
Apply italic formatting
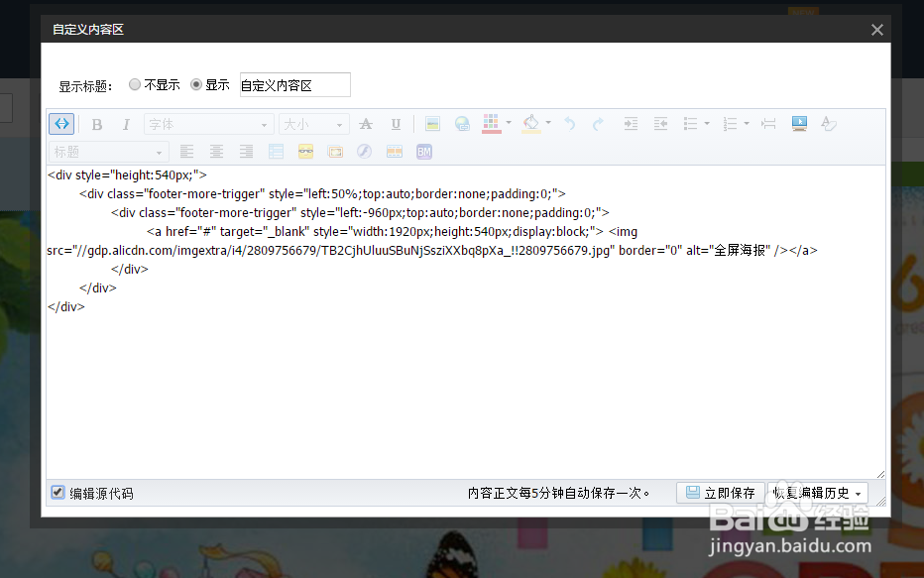coord(126,124)
